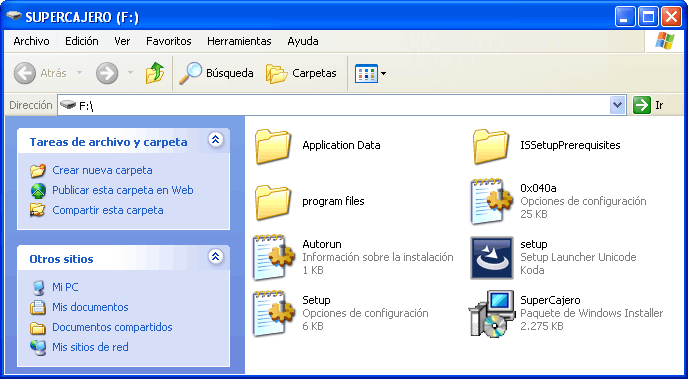Open the Forward history dropdown arrow

pos(130,73)
